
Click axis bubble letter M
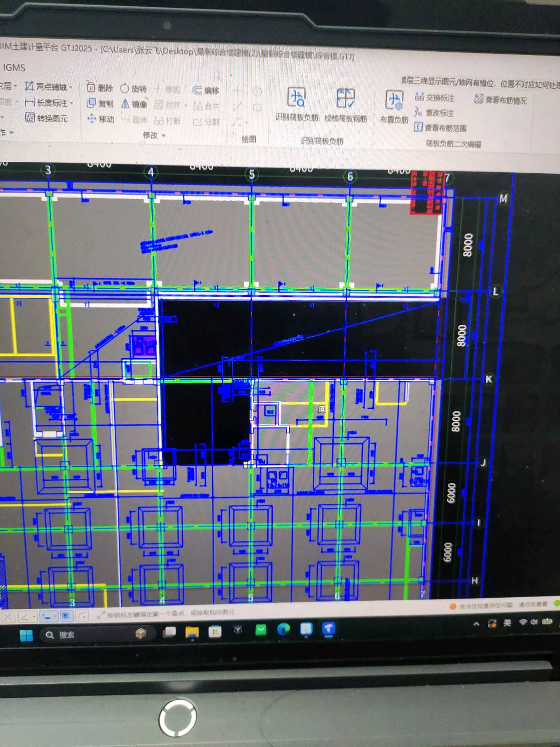coord(503,198)
